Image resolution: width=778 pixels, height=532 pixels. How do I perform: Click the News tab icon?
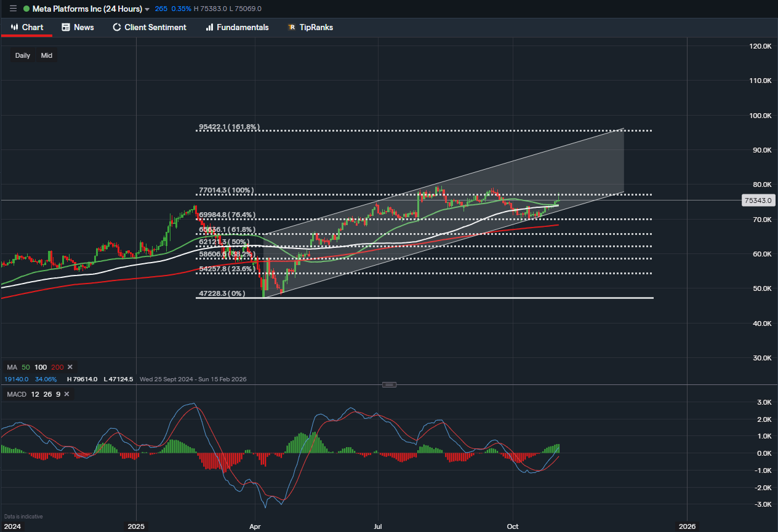[66, 27]
